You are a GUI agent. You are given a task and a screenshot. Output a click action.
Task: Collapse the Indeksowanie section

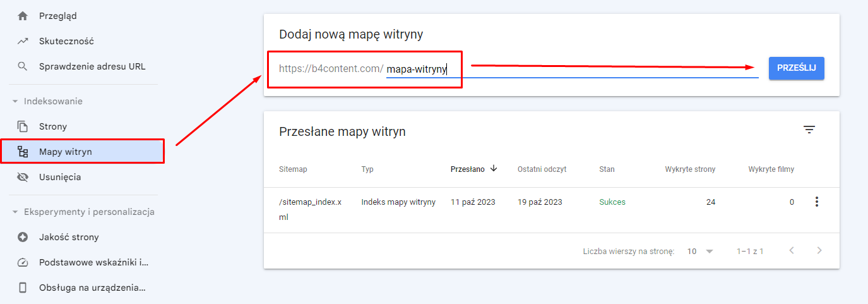click(15, 101)
